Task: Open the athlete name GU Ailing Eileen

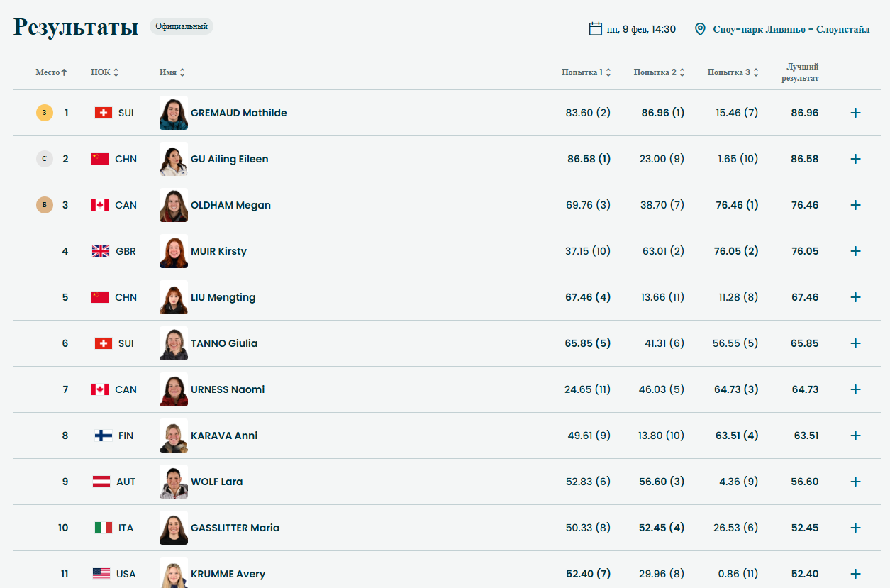Action: (x=229, y=159)
